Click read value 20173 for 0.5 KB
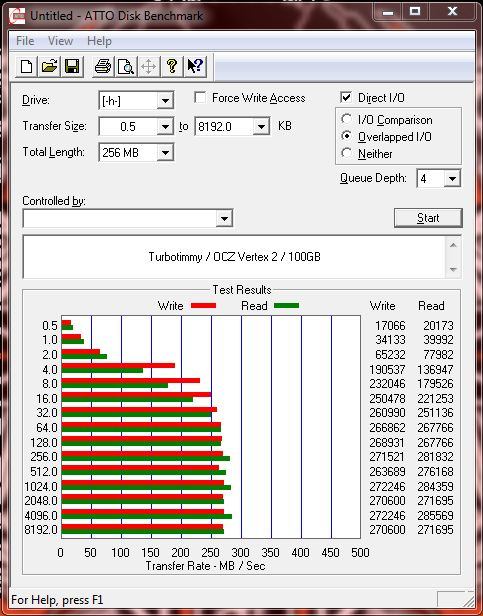Screen dimensions: 483x616 (x=438, y=326)
